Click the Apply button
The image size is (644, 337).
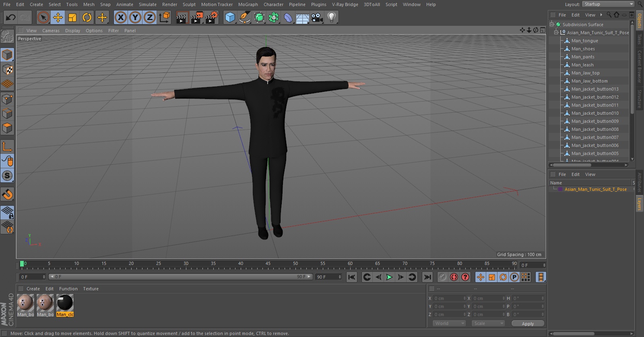click(x=528, y=323)
